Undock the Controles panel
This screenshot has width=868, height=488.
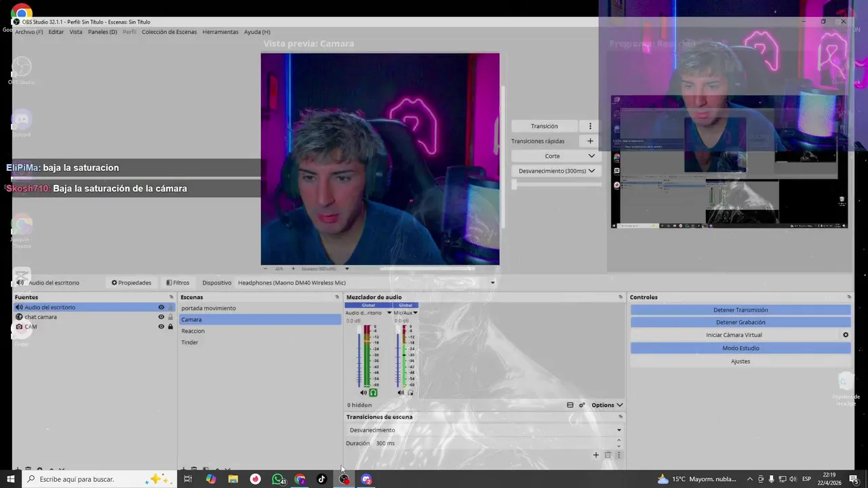pyautogui.click(x=849, y=297)
